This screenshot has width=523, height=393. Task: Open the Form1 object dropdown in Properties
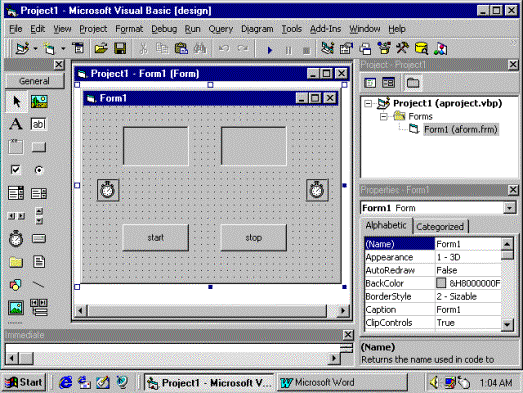[509, 208]
